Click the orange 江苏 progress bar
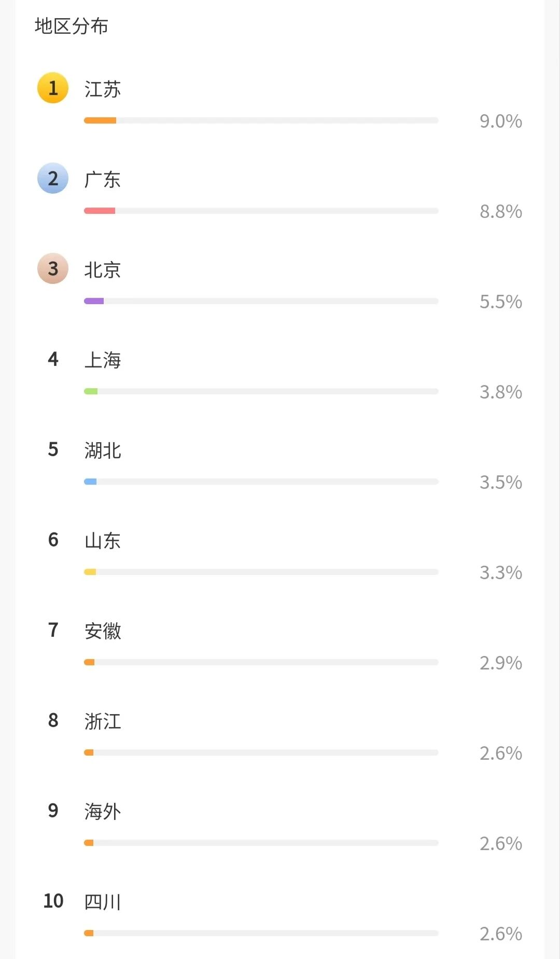The height and width of the screenshot is (959, 560). [100, 120]
